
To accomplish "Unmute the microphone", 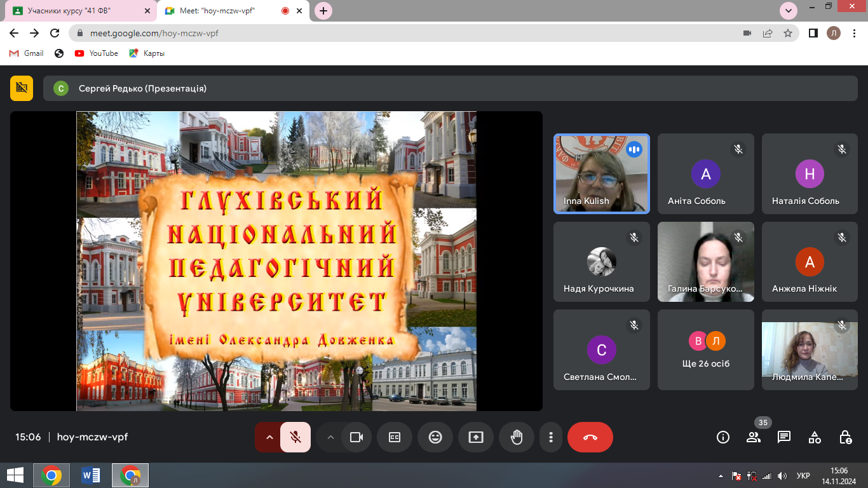I will (x=295, y=437).
